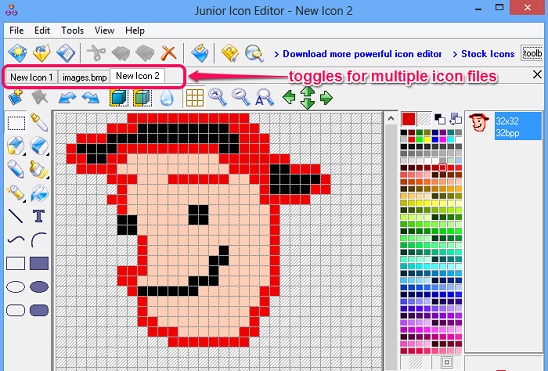This screenshot has width=548, height=371.
Task: Select the empty rectangle tool
Action: click(x=16, y=263)
